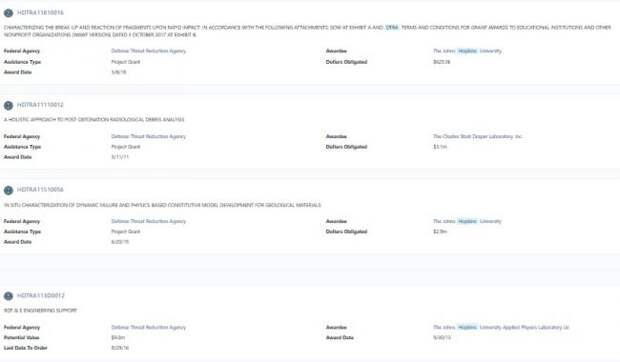
Task: Open Johns Hopkins University awardee for HDTRA11510056
Action: [467, 221]
